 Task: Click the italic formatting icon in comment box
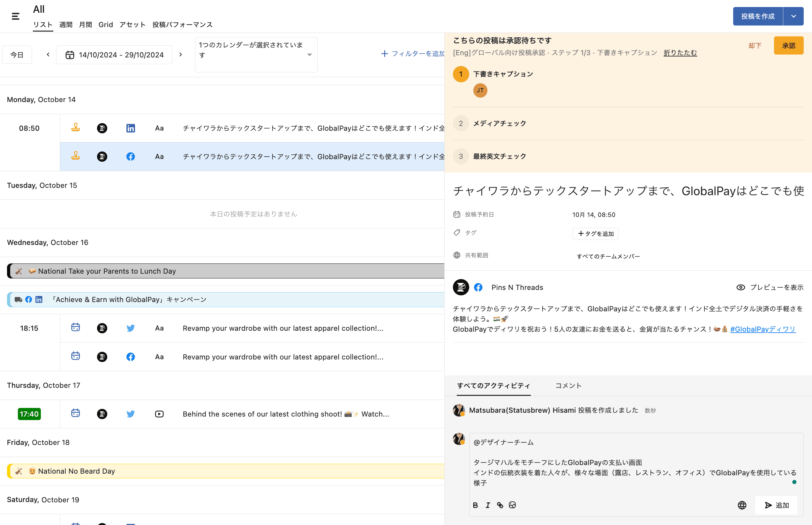click(487, 505)
